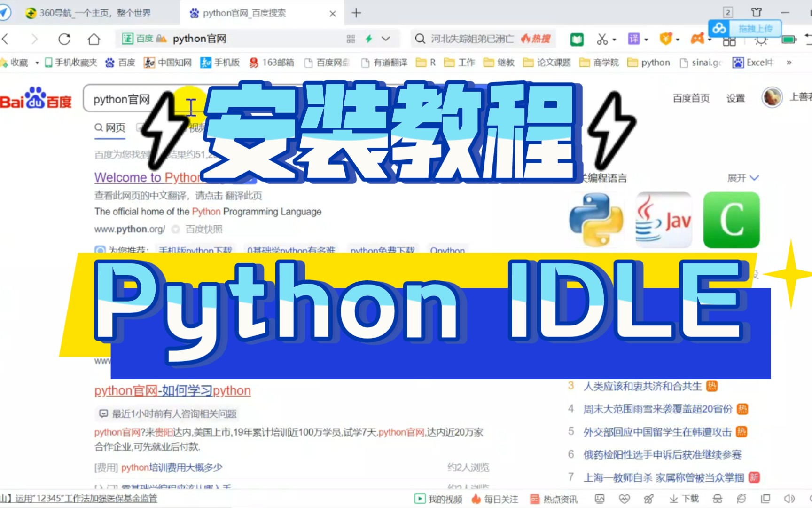Image resolution: width=812 pixels, height=508 pixels.
Task: Click the purple translate extension icon
Action: (x=633, y=39)
